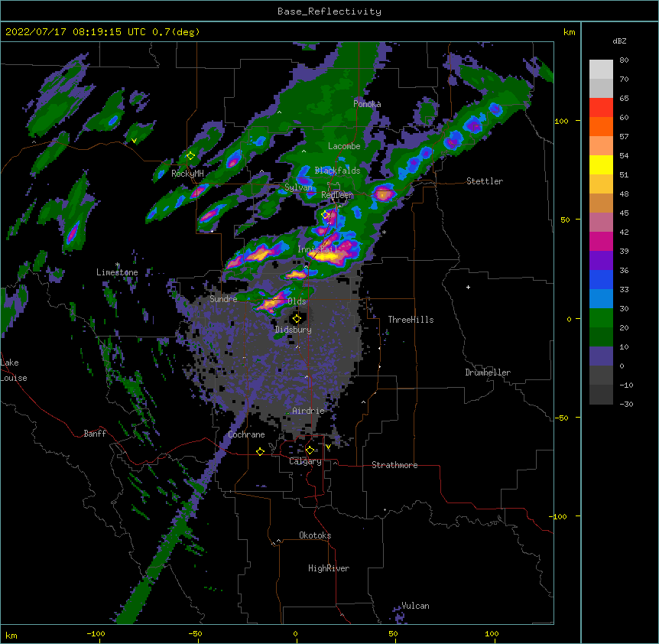Select the Sylvan label
Screen dimensions: 659x644
point(298,187)
